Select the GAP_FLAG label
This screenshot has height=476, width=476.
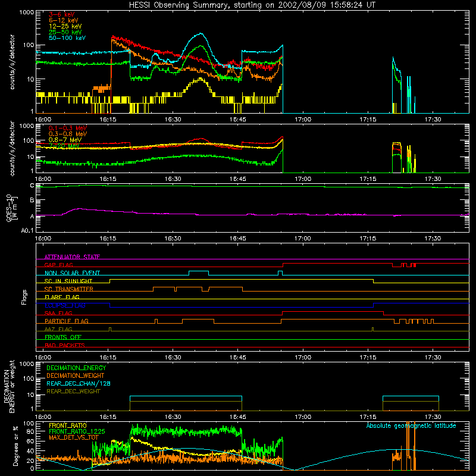(58, 265)
